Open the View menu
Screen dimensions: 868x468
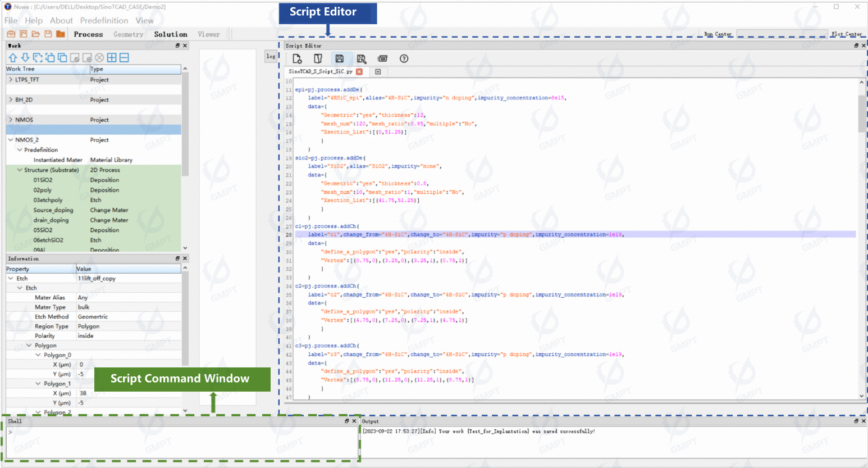coord(144,21)
